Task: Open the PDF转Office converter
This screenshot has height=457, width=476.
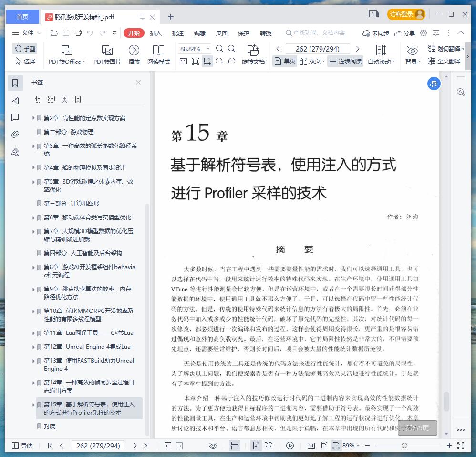Action: pos(66,54)
